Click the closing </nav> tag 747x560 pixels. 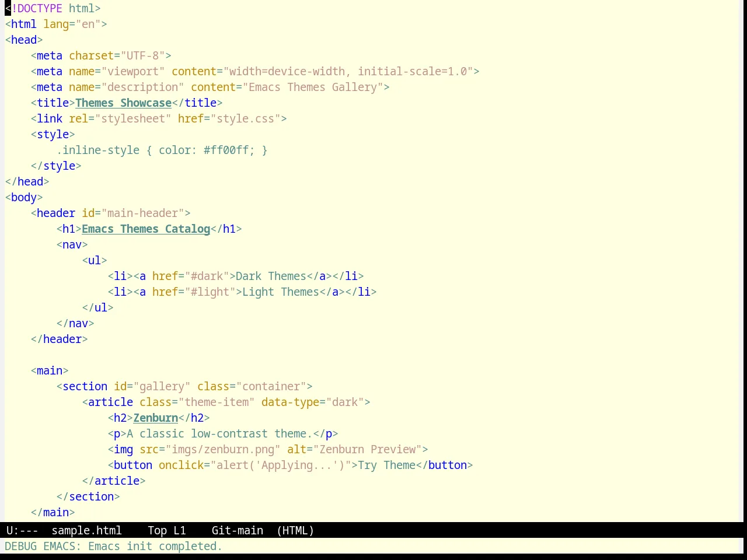coord(75,323)
